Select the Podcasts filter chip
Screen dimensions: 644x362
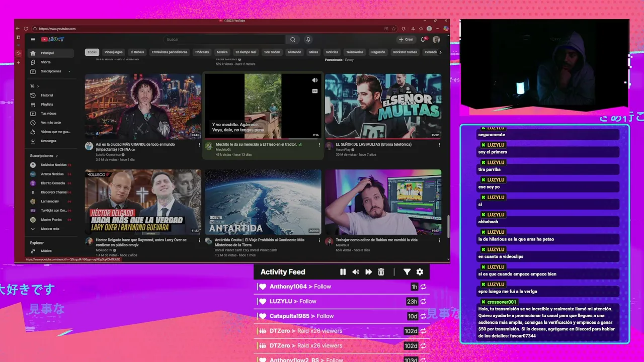(202, 52)
